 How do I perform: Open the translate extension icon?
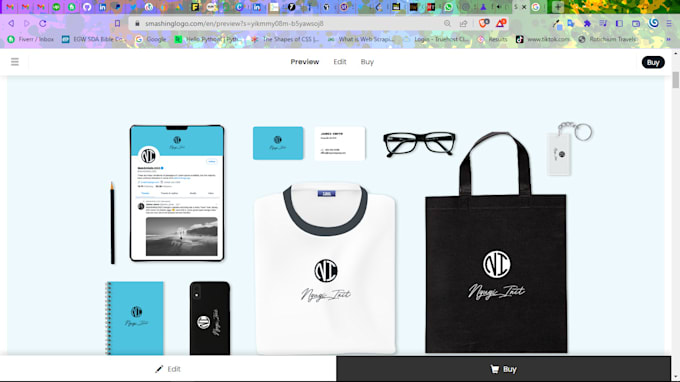coord(571,24)
